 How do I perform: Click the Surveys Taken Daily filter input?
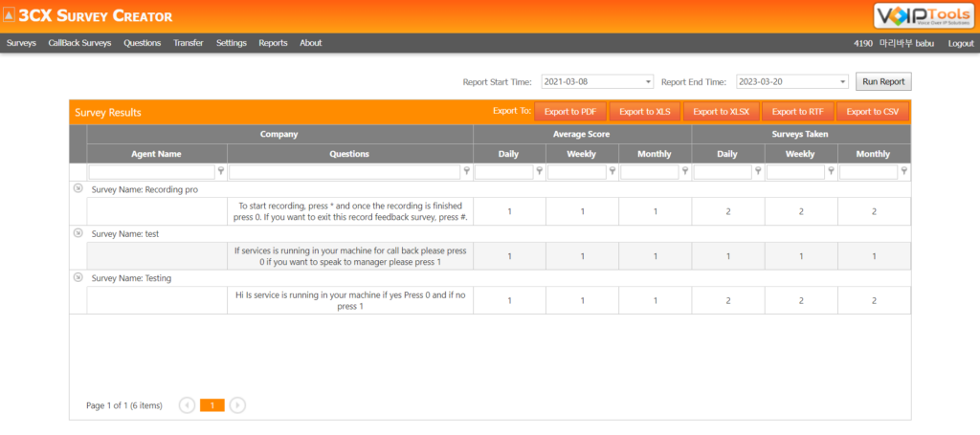(724, 172)
